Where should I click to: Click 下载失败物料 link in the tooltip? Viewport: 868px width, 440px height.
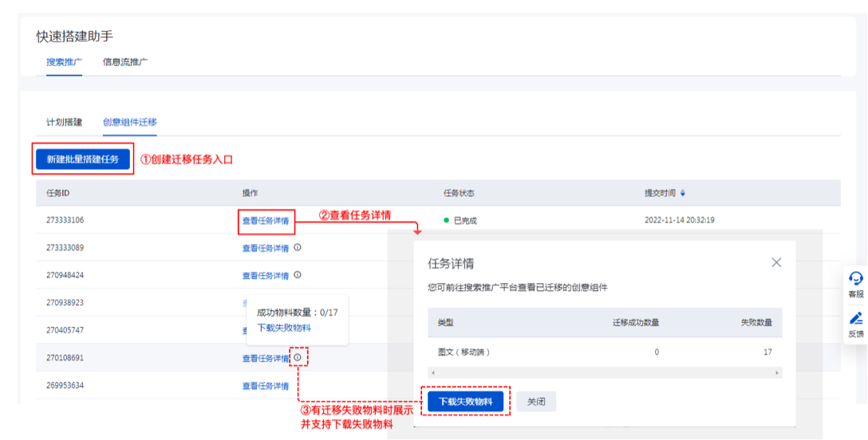(x=284, y=328)
